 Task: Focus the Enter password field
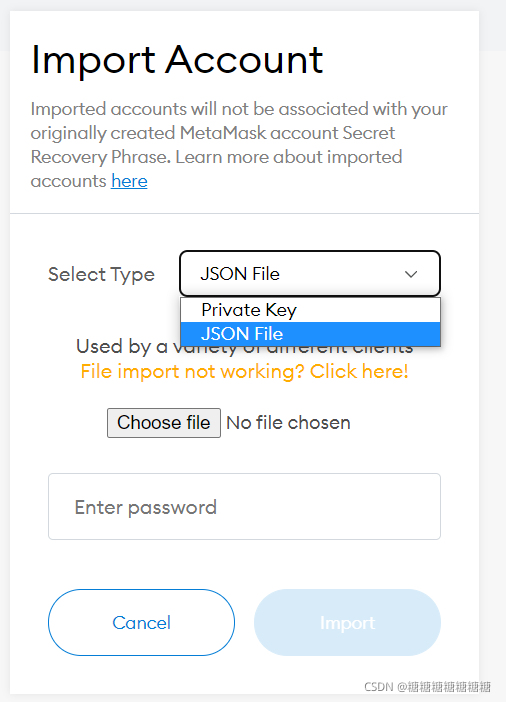click(x=244, y=506)
